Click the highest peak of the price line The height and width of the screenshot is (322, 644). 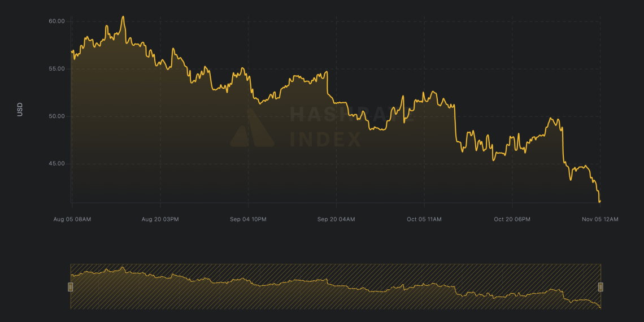(x=123, y=17)
